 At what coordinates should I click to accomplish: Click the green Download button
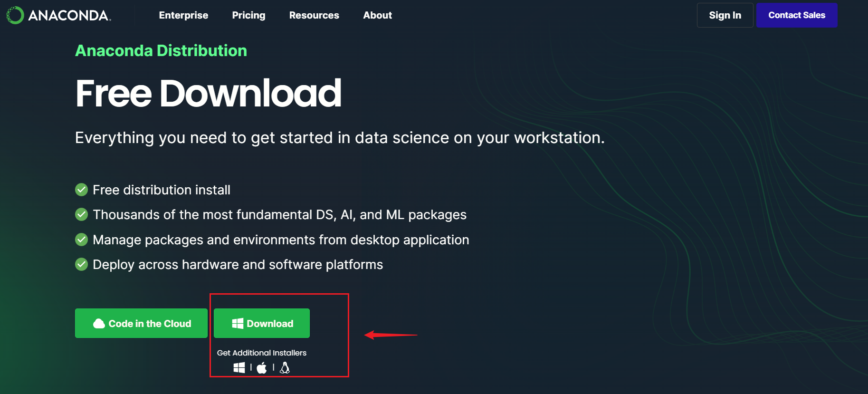(x=262, y=323)
